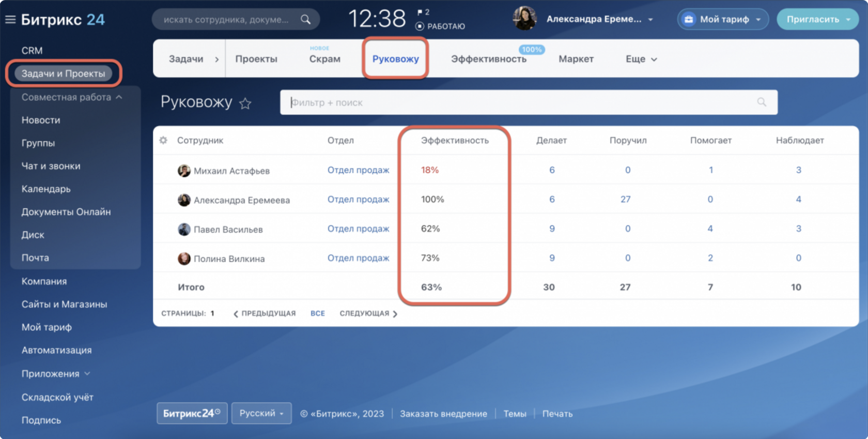Open Подпись in sidebar
This screenshot has height=439, width=868.
point(41,420)
